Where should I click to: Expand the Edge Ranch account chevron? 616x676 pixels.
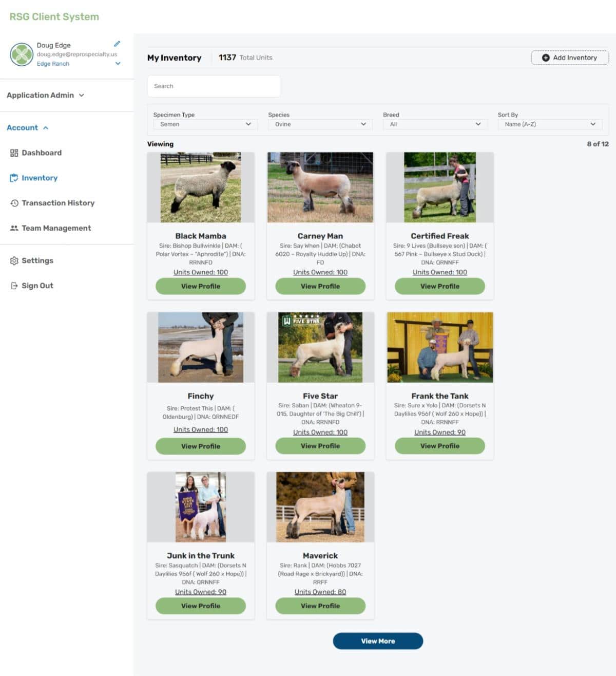tap(118, 64)
